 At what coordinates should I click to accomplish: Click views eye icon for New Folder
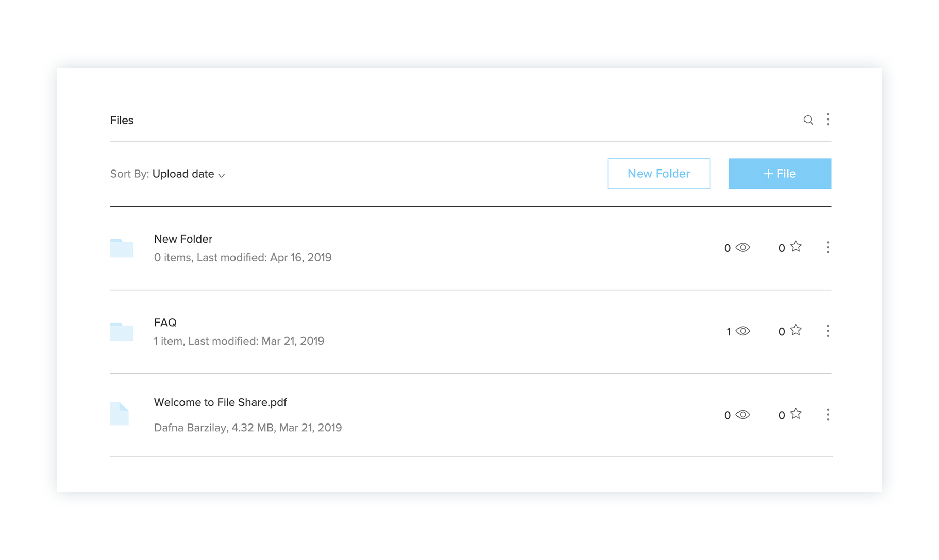(x=743, y=247)
